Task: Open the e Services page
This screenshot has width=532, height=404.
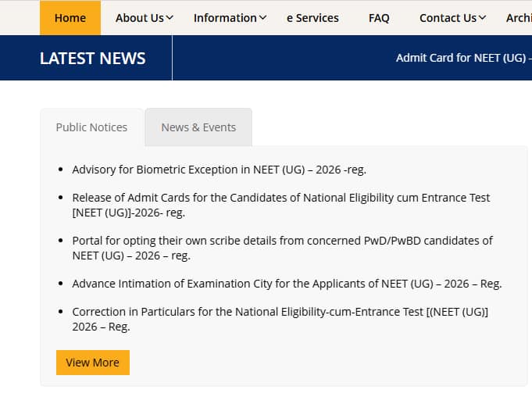Action: 312,18
